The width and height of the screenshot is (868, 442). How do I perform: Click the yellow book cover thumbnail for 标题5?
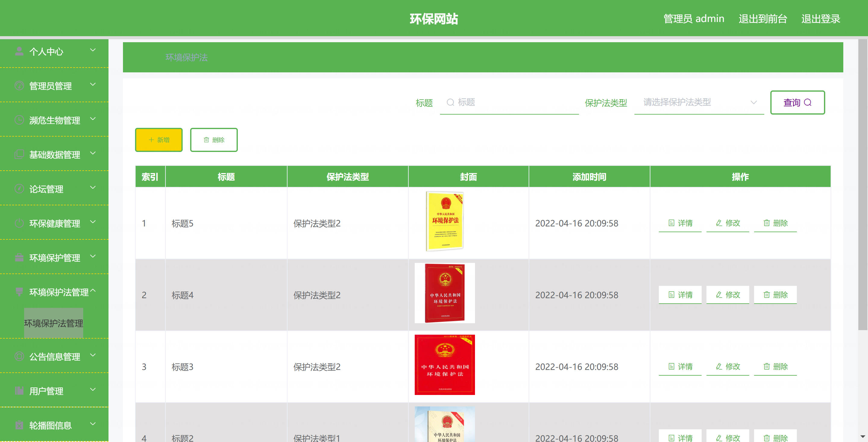point(445,221)
